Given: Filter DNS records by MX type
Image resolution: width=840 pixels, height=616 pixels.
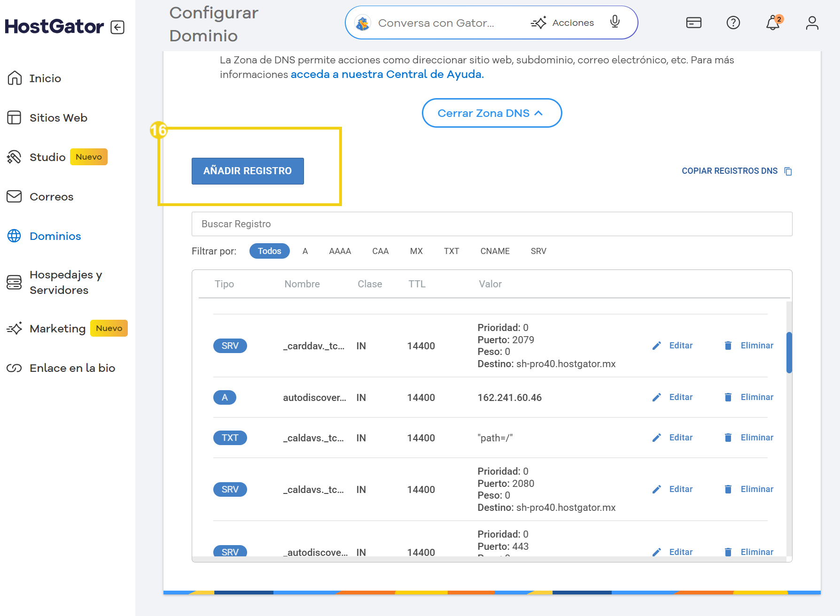Looking at the screenshot, I should 416,251.
